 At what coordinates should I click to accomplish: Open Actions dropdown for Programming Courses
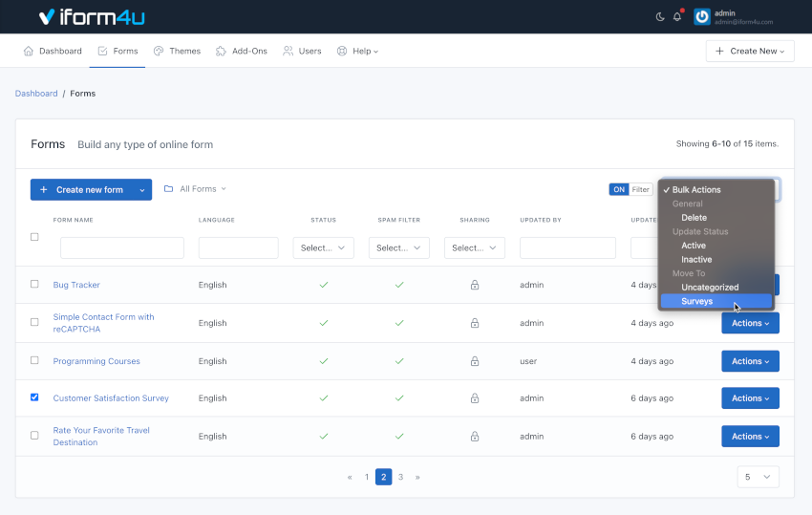pos(750,361)
